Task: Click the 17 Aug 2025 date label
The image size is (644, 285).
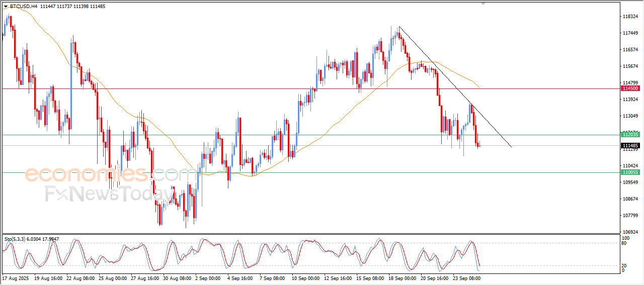Action: (16, 277)
